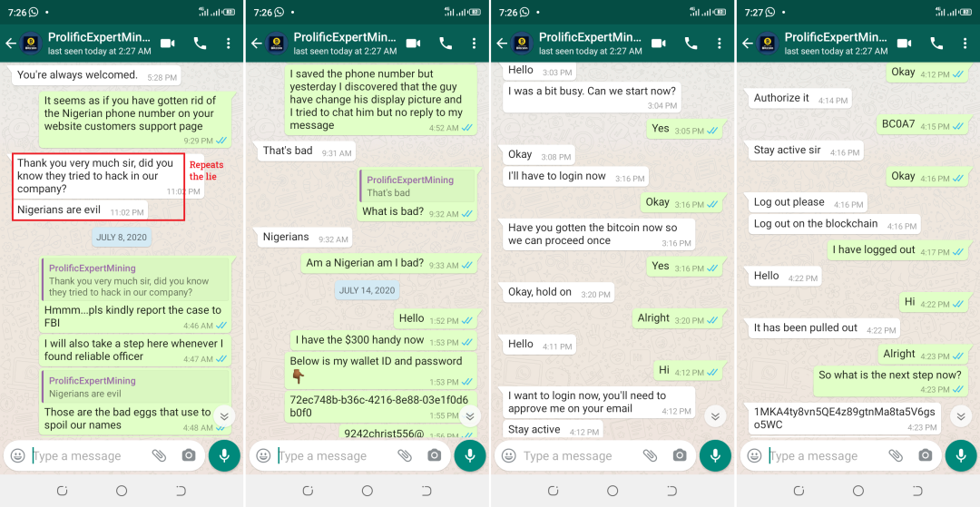Tap Android home circle below 7:27 screenshot chat
The image size is (980, 507).
click(x=858, y=491)
